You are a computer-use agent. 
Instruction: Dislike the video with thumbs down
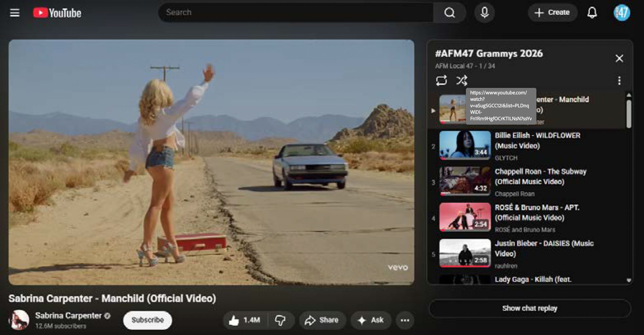click(x=280, y=320)
